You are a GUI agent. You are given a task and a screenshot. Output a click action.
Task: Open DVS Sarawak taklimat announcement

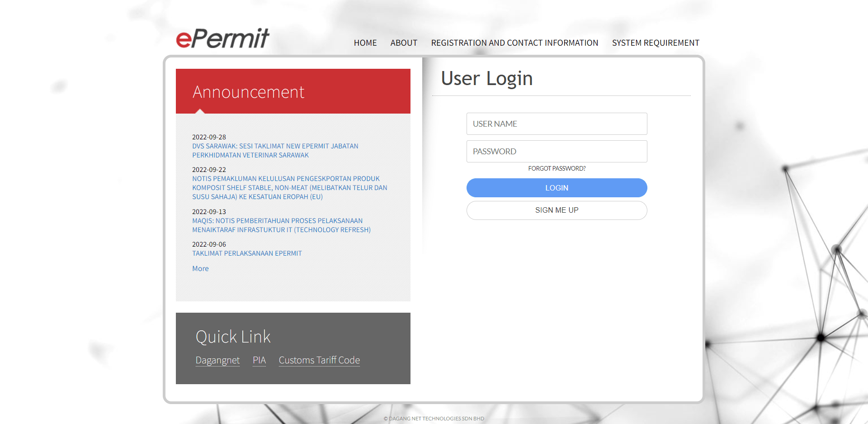point(275,151)
